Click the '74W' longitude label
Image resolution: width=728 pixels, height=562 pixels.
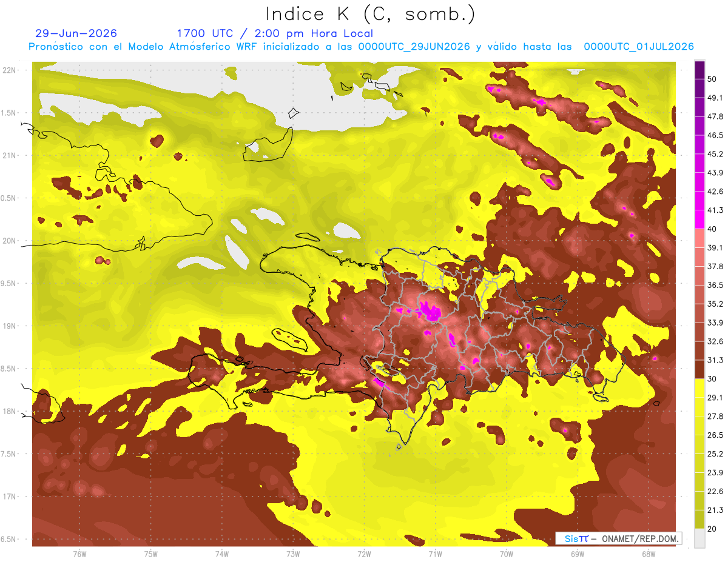[222, 554]
